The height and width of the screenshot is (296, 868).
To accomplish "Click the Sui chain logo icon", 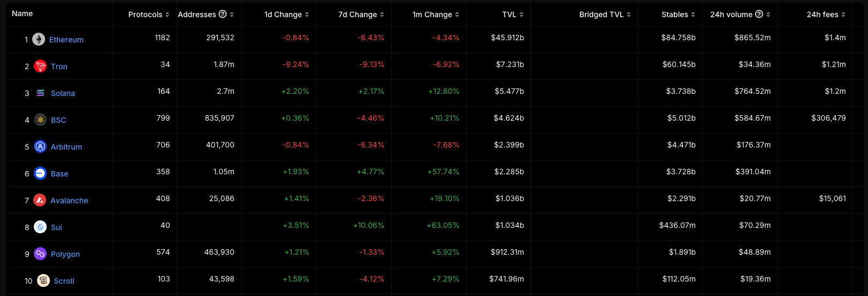I will pyautogui.click(x=40, y=227).
